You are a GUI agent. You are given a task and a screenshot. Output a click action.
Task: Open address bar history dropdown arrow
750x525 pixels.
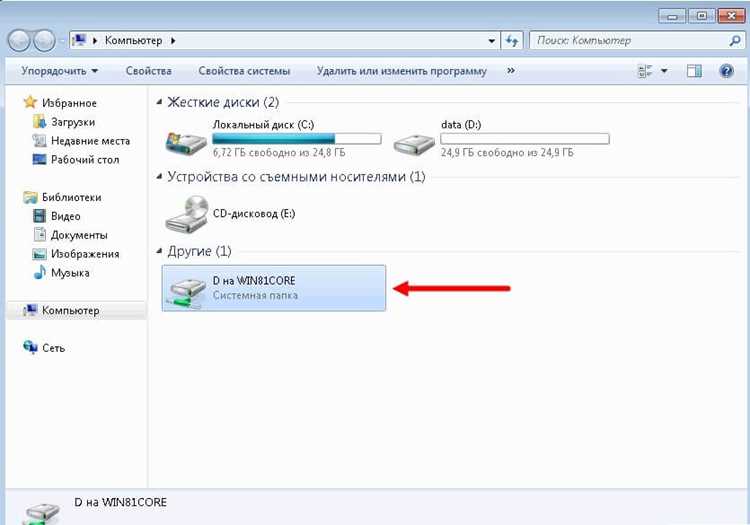coord(491,41)
